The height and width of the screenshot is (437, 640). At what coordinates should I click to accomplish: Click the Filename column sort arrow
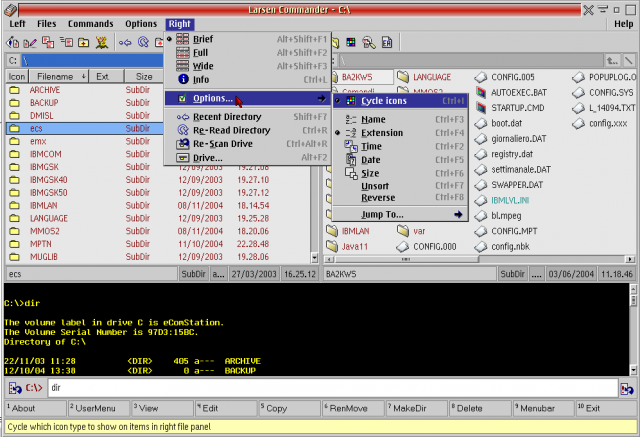tap(83, 76)
